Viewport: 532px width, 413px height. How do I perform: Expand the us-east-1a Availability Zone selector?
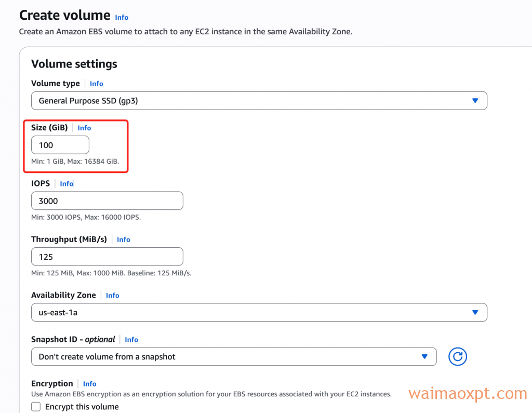259,312
